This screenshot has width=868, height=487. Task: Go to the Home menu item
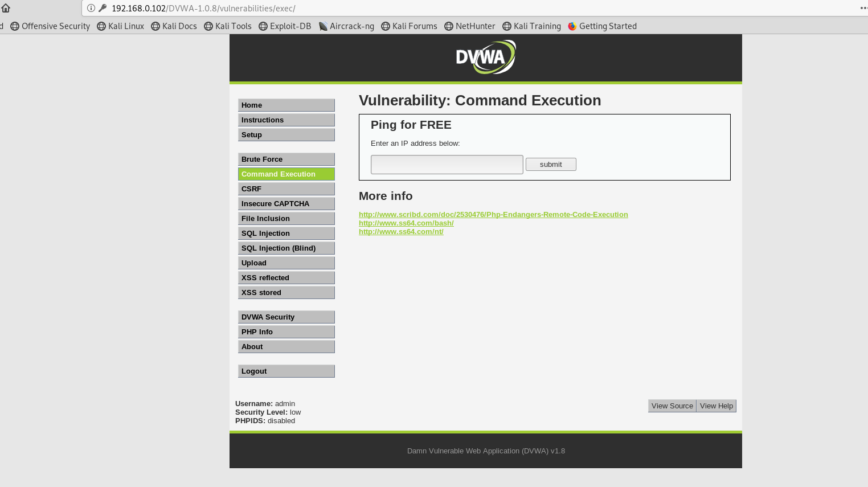pos(286,105)
